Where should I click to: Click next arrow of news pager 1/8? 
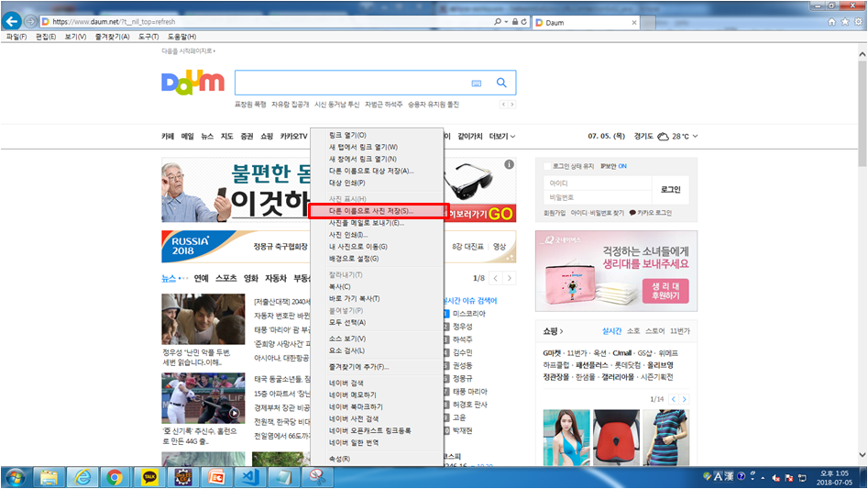[x=510, y=278]
